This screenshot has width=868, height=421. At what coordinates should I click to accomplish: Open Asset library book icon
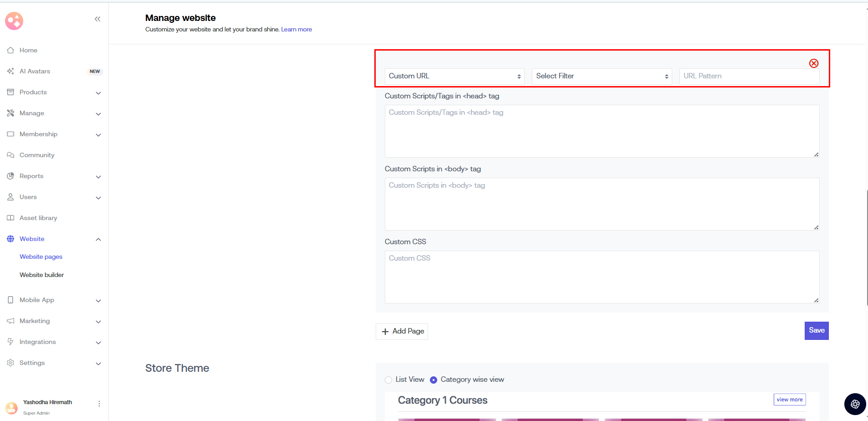pos(10,218)
